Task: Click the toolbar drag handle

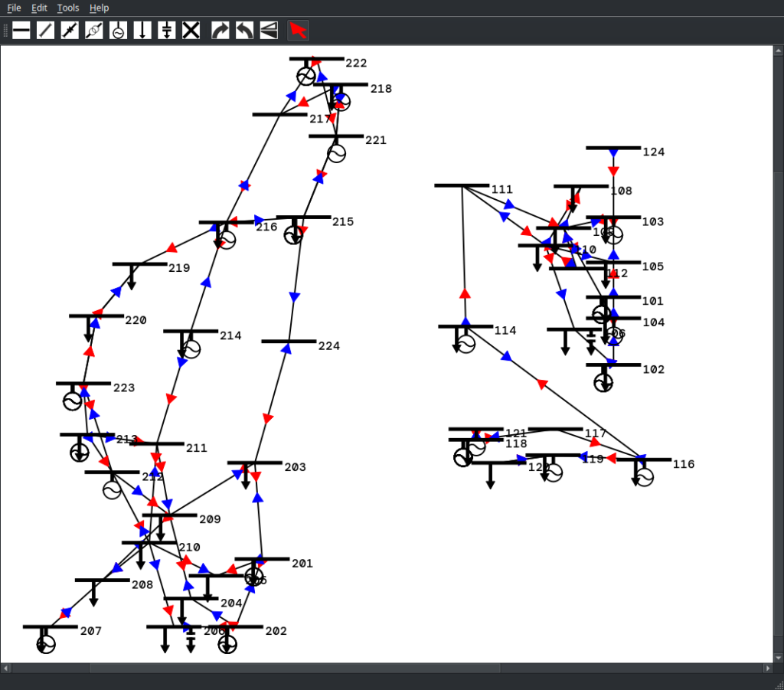Action: (x=5, y=31)
